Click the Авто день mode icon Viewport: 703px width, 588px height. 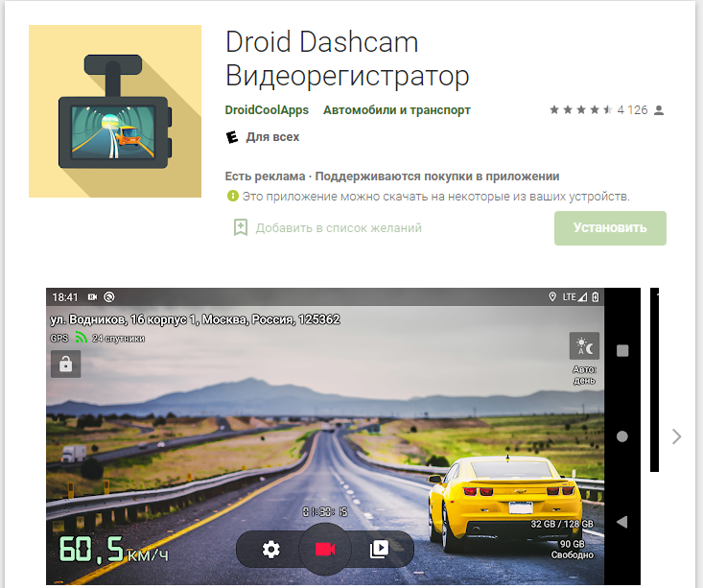pos(584,346)
